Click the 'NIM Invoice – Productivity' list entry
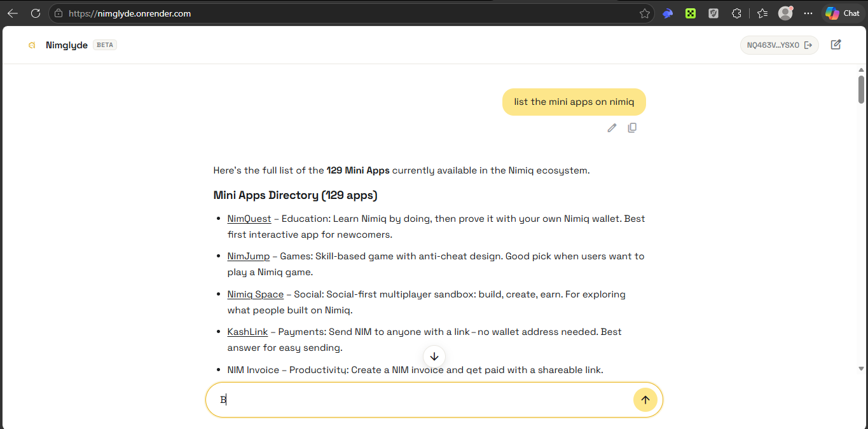The image size is (868, 429). pos(415,370)
